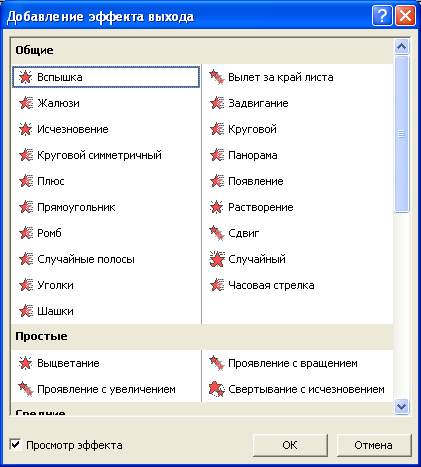421x467 pixels.
Task: Click the Случайные полосы label
Action: click(86, 259)
